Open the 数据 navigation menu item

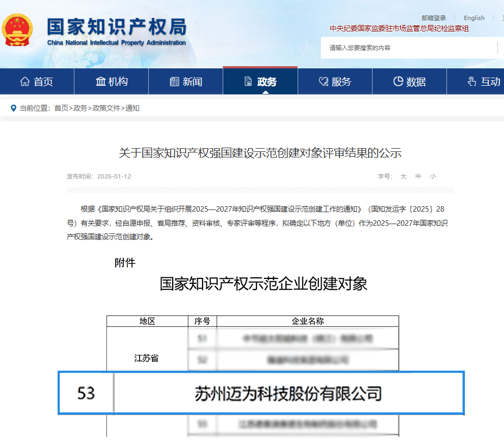409,81
